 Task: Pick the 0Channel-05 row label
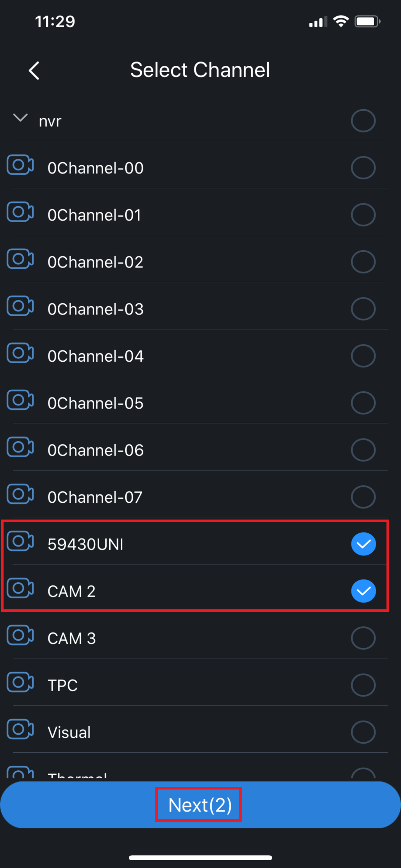coord(95,403)
